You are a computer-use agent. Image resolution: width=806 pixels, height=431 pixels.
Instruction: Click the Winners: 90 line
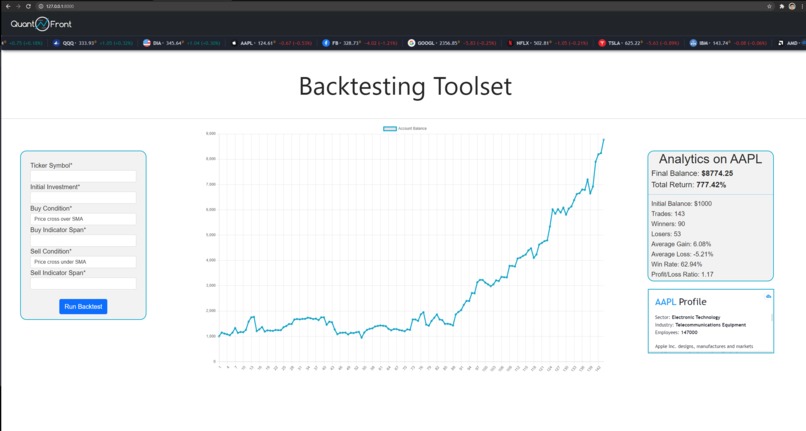pos(668,224)
